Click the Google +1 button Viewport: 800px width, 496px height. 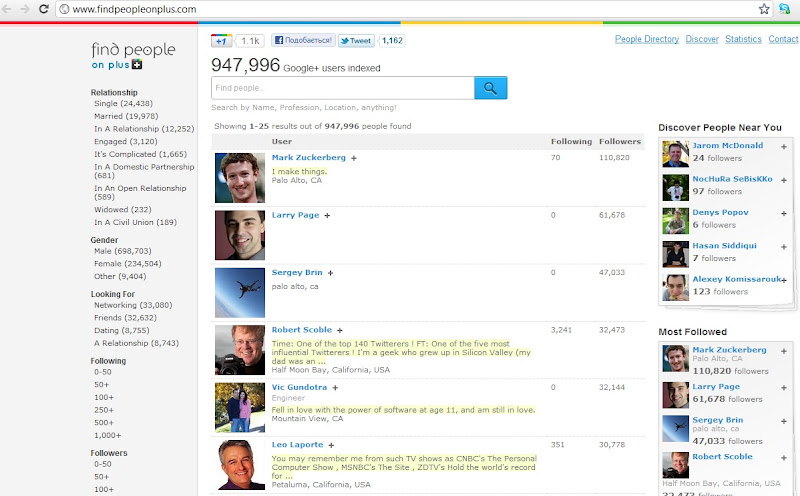(x=221, y=41)
